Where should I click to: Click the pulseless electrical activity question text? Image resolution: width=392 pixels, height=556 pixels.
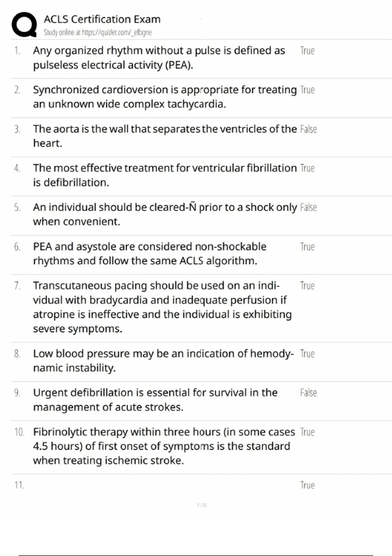click(159, 58)
